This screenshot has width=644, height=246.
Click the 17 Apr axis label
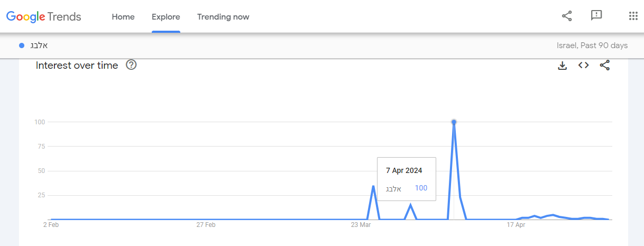[x=516, y=225]
